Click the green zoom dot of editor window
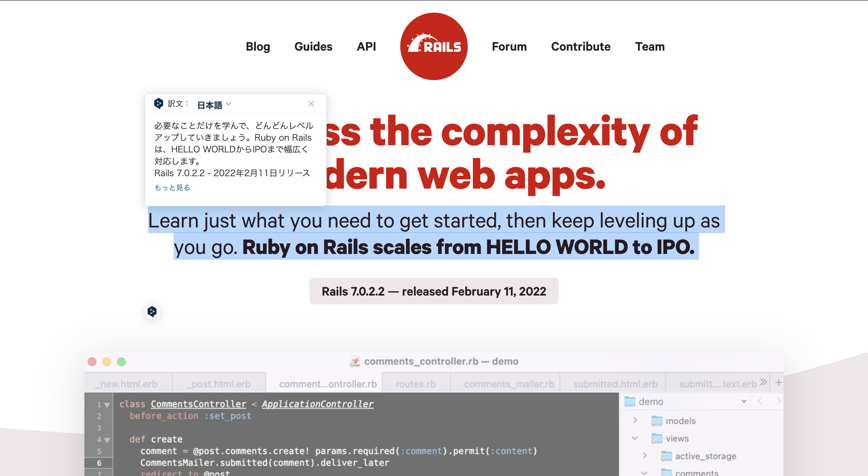 coord(121,362)
